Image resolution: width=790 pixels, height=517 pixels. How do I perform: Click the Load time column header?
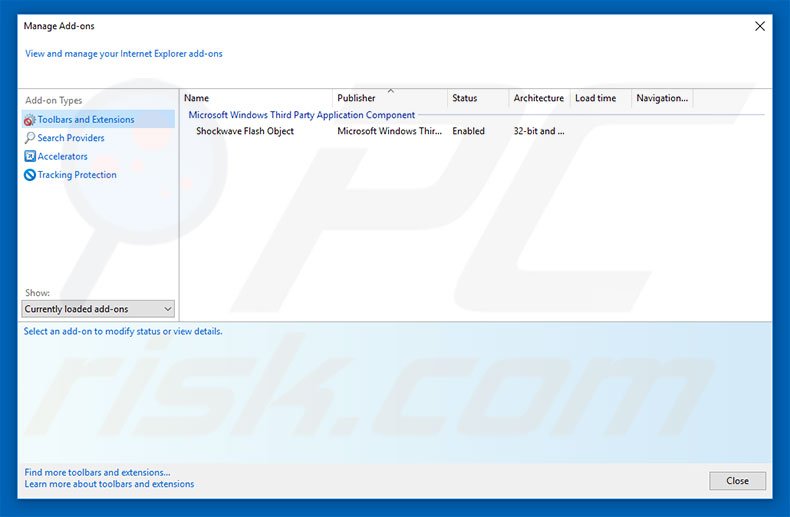pos(599,98)
